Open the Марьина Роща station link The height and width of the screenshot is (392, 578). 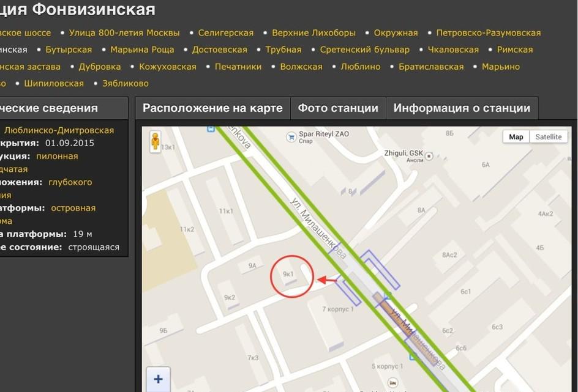(142, 50)
